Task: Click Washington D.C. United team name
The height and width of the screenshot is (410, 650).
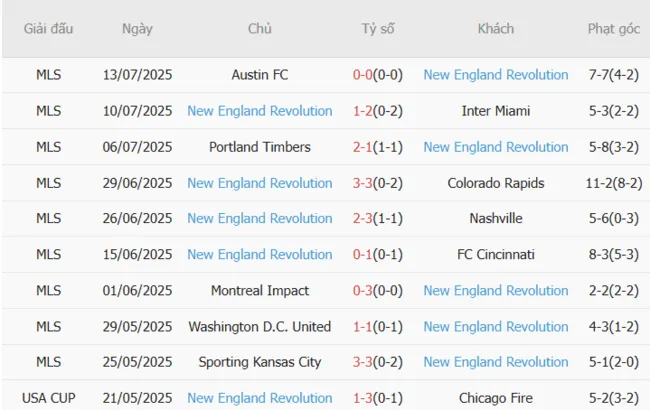Action: pos(259,326)
